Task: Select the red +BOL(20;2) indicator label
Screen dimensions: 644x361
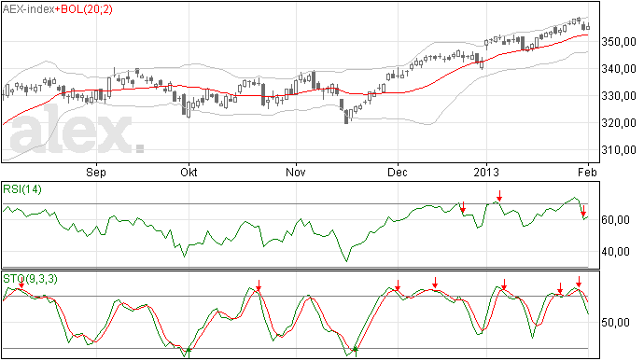Action: 84,9
